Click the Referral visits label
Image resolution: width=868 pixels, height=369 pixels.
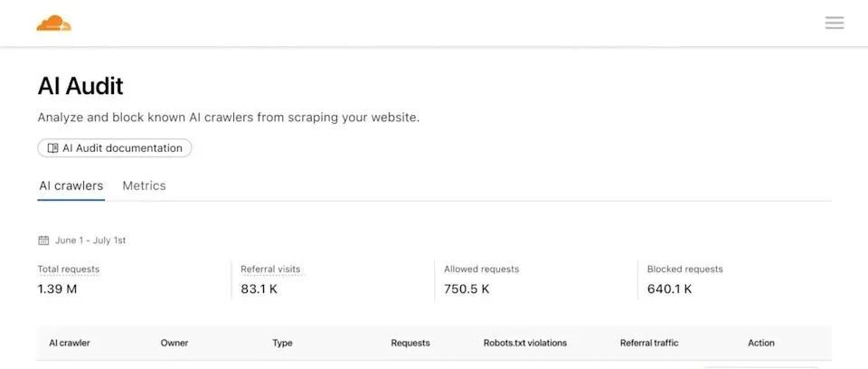point(270,270)
